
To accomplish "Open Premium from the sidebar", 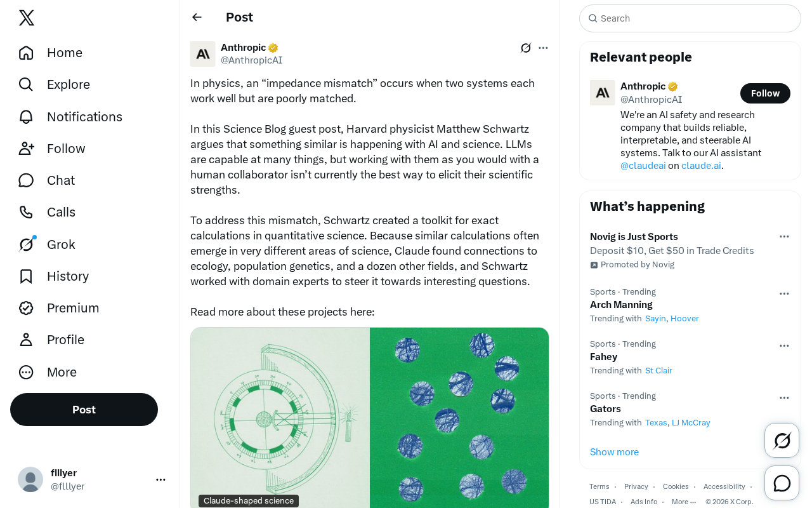I will point(59,308).
